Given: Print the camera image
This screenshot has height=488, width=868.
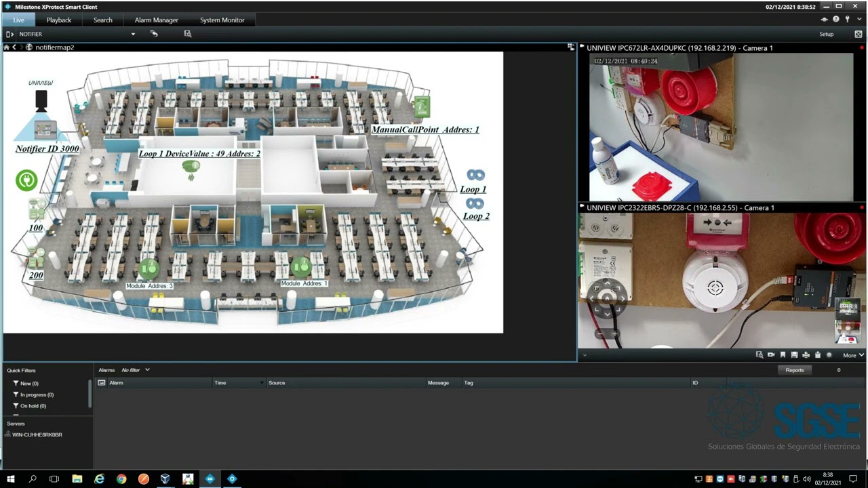Looking at the screenshot, I should pos(806,355).
